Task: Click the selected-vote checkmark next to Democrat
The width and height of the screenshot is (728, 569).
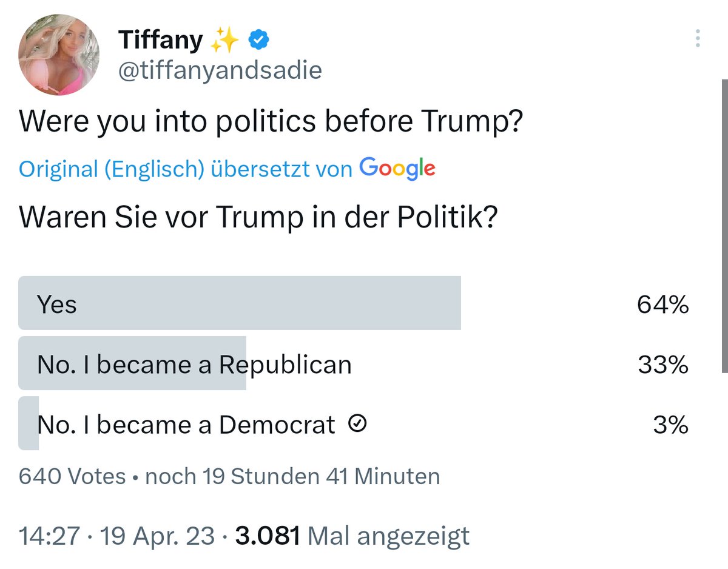Action: point(358,425)
